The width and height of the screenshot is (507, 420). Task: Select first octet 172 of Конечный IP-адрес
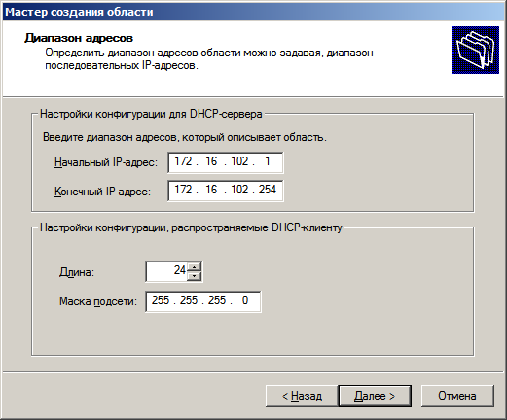pos(183,190)
